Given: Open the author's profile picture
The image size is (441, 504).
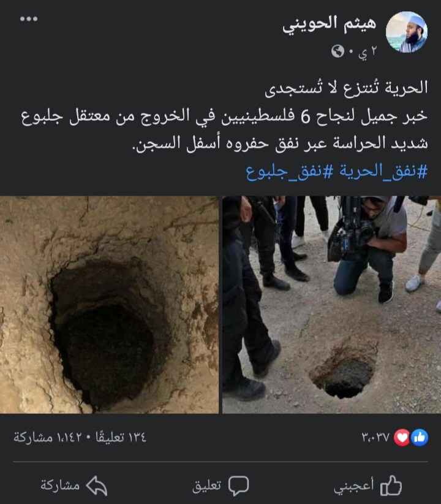Looking at the screenshot, I should (407, 32).
